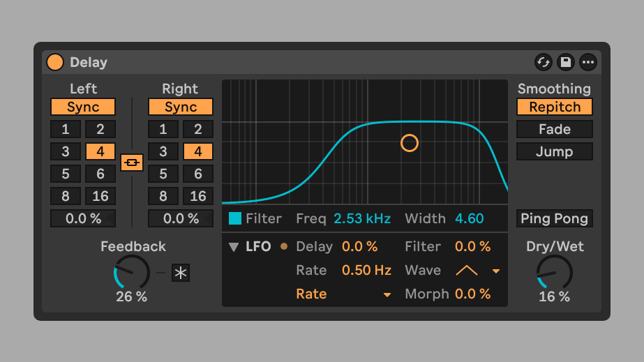Click the orange filter circle on graph
Image resolution: width=644 pixels, height=362 pixels.
(410, 143)
